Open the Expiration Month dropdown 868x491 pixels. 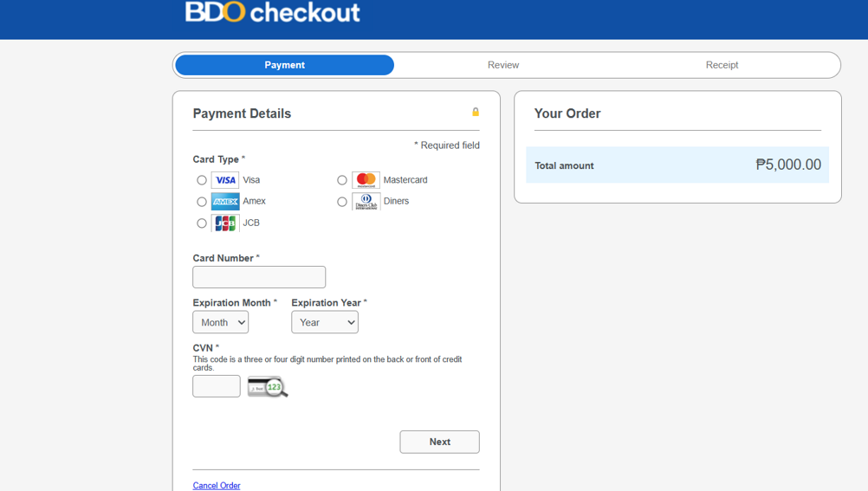click(x=220, y=322)
